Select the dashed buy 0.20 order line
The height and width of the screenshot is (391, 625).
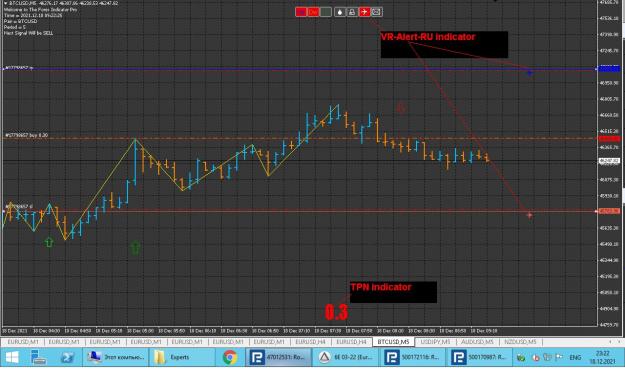(299, 138)
